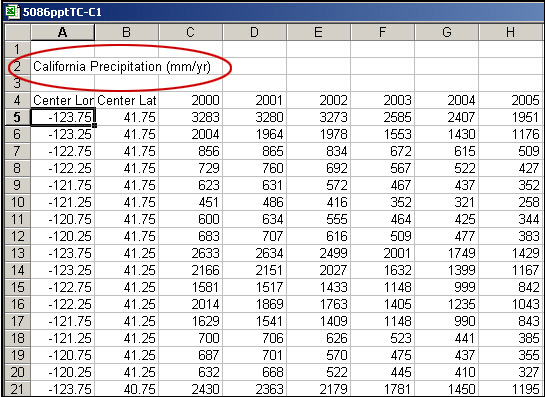Click cell containing 3273
This screenshot has width=545, height=397.
click(x=318, y=117)
